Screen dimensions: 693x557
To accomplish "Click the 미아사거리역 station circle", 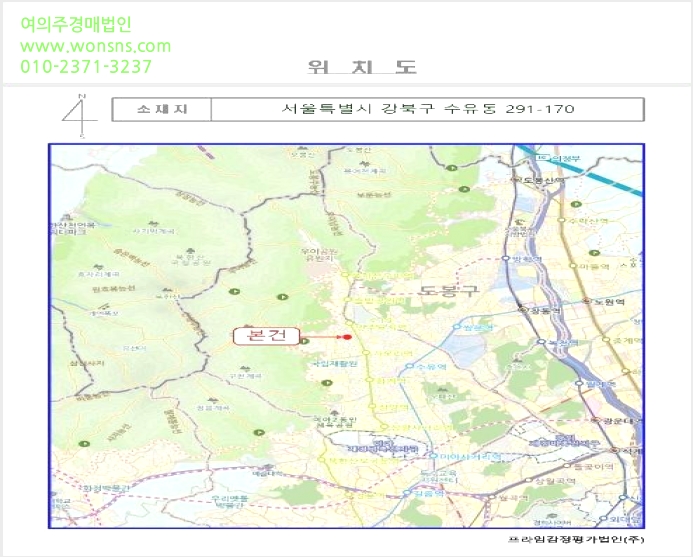I will (434, 456).
